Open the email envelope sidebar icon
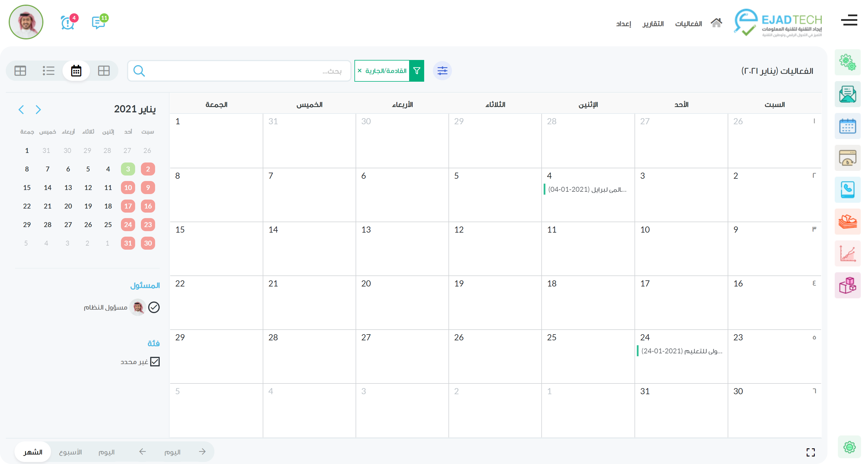This screenshot has width=868, height=464. 847,94
